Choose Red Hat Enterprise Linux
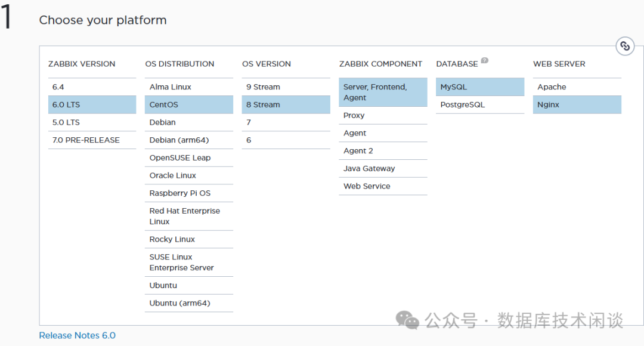Screen dimensions: 644x346 click(x=188, y=216)
